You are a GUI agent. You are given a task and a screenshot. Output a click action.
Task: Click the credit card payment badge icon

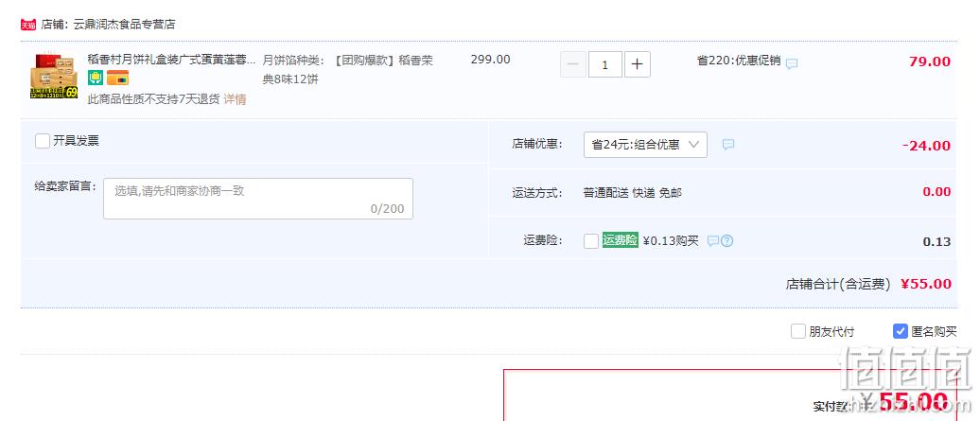(117, 78)
